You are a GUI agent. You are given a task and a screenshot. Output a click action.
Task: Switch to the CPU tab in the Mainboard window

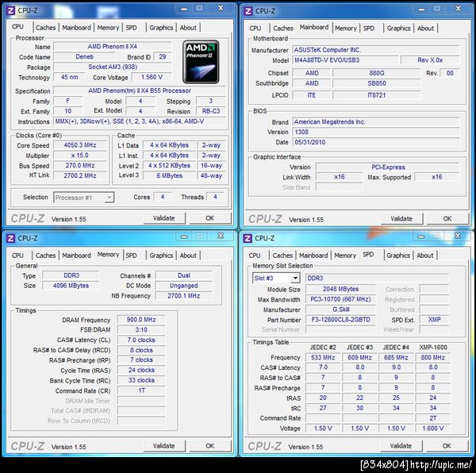pyautogui.click(x=255, y=29)
